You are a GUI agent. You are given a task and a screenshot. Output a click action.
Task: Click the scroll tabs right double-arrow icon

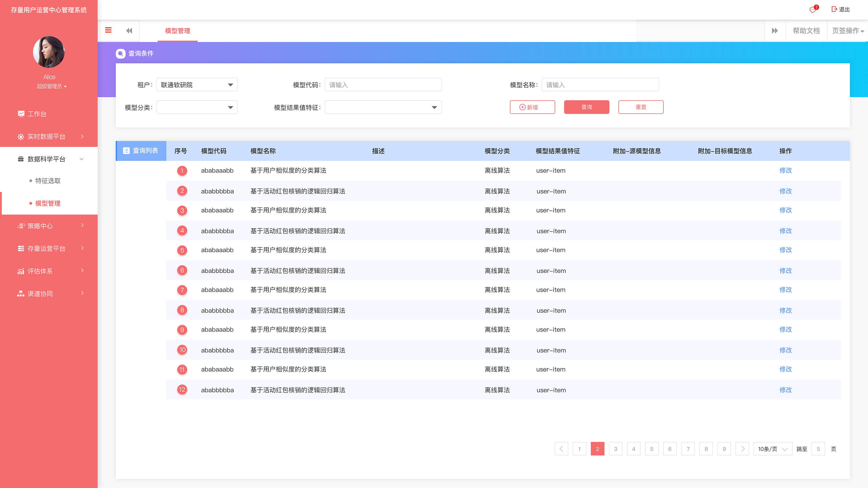point(775,31)
